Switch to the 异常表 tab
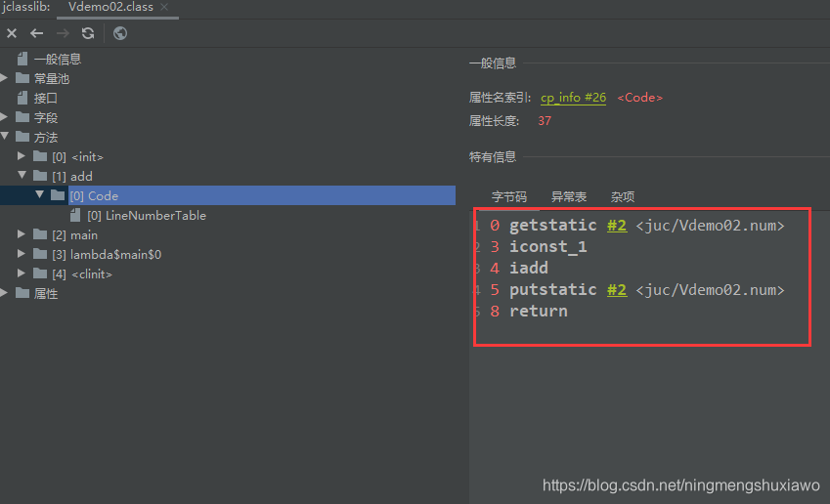This screenshot has height=504, width=830. (569, 197)
